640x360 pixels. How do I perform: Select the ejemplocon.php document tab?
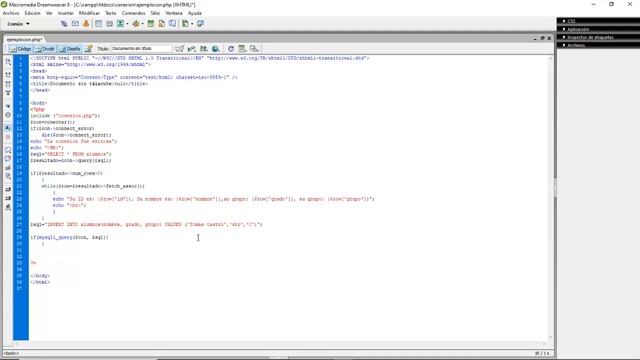(24, 40)
